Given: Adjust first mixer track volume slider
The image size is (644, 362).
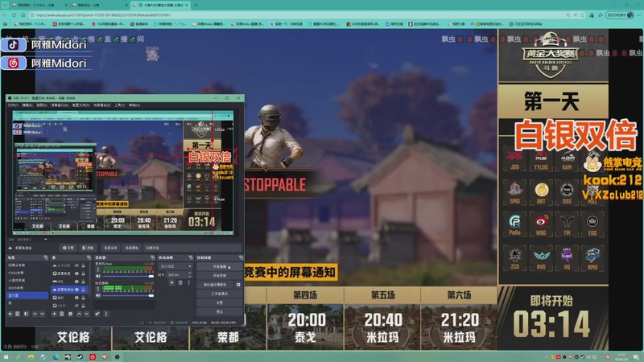Looking at the screenshot, I should (128, 276).
